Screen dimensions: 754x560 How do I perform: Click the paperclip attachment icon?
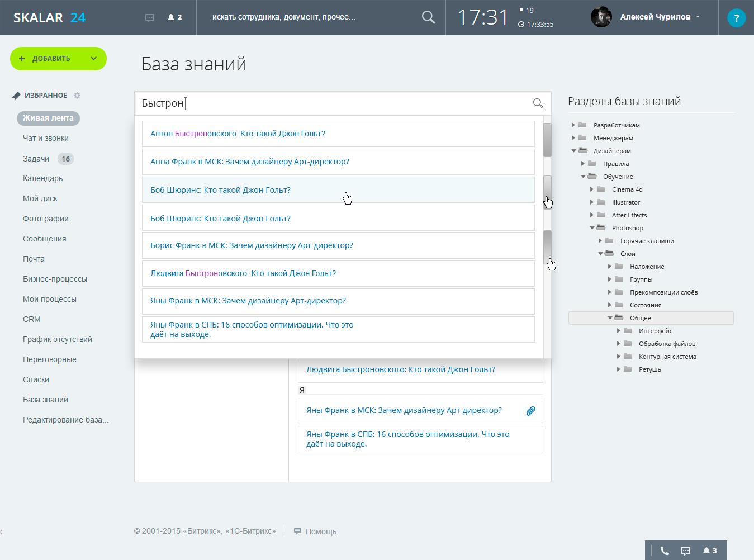coord(530,411)
